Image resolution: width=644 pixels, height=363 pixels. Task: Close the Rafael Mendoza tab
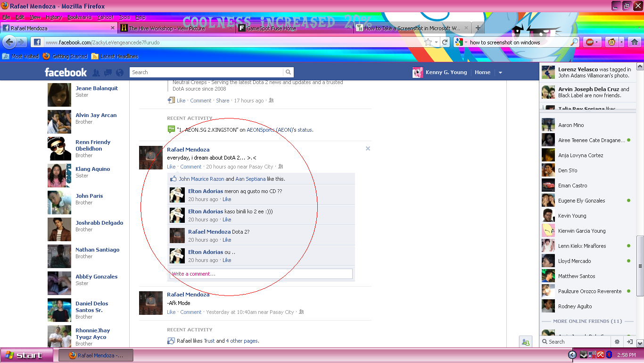(113, 28)
